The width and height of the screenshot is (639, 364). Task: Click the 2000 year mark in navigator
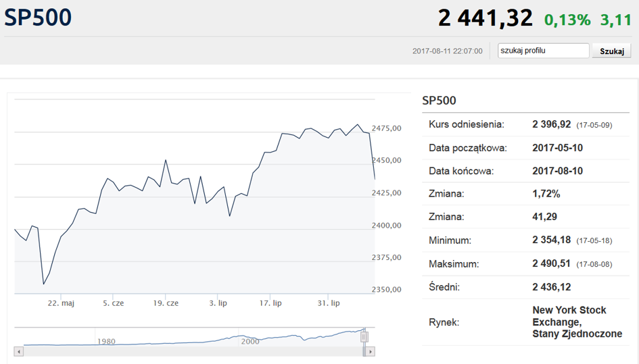(x=250, y=341)
